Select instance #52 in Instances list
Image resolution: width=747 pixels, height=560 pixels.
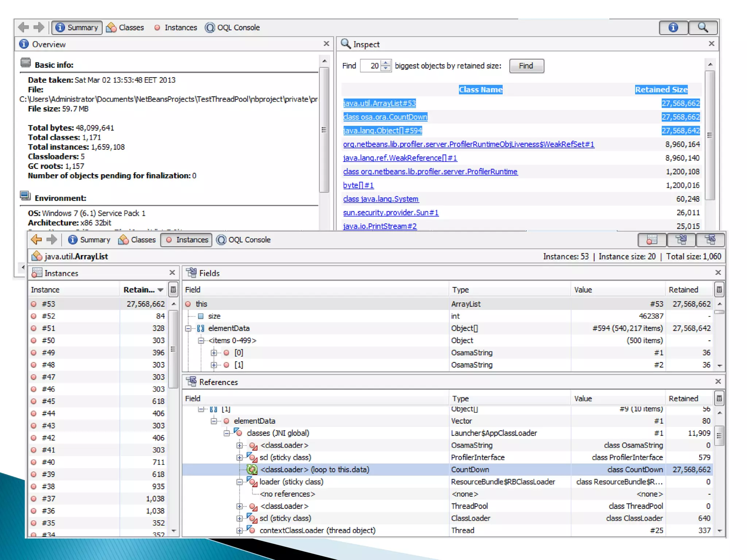tap(49, 316)
